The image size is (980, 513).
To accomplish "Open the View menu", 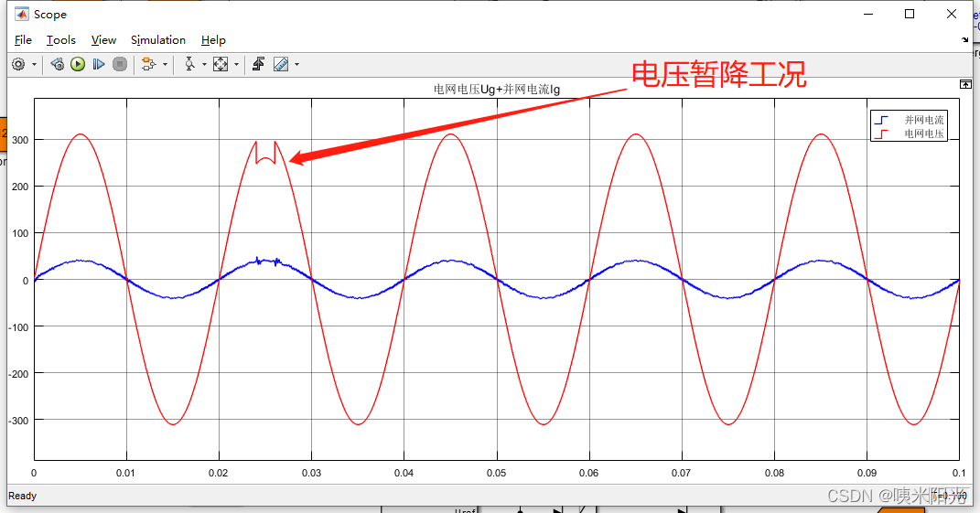I will tap(103, 40).
